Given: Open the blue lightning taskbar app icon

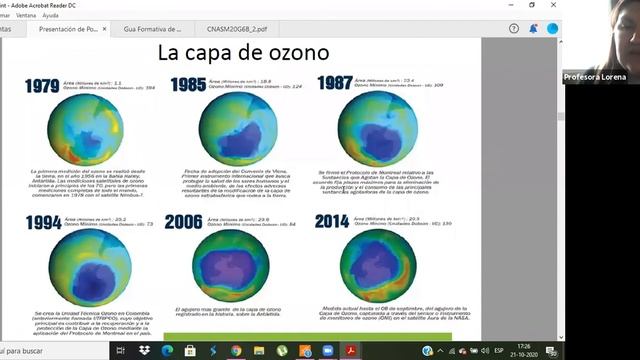Looking at the screenshot, I should pyautogui.click(x=213, y=351).
